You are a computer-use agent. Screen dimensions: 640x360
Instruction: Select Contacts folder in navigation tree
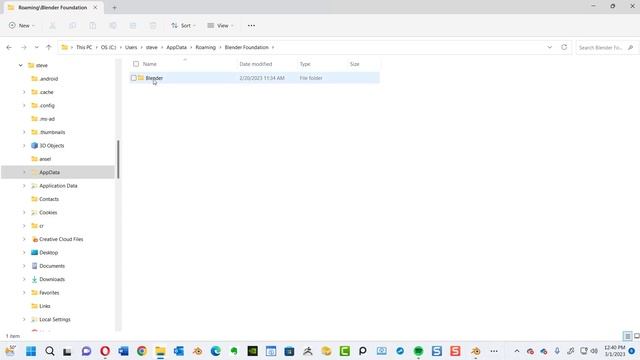pos(49,199)
